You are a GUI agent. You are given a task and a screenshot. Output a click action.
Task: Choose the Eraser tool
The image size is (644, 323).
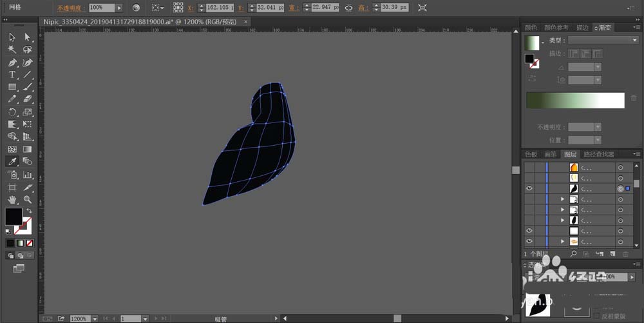coord(27,99)
